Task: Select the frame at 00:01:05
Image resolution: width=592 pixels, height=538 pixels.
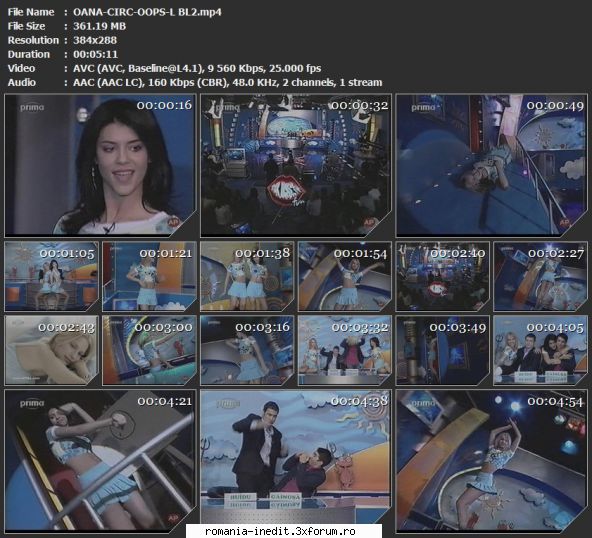Action: (x=51, y=276)
